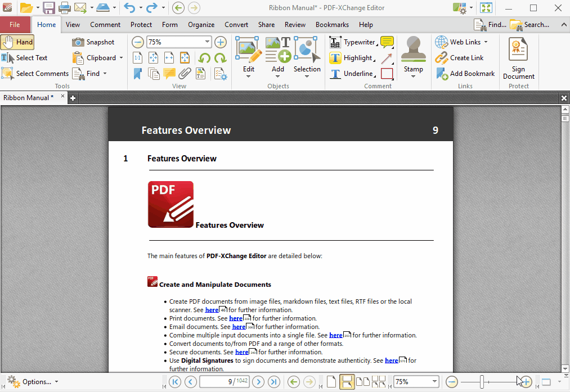Viewport: 570px width, 392px height.
Task: Click the Search... button
Action: point(529,25)
